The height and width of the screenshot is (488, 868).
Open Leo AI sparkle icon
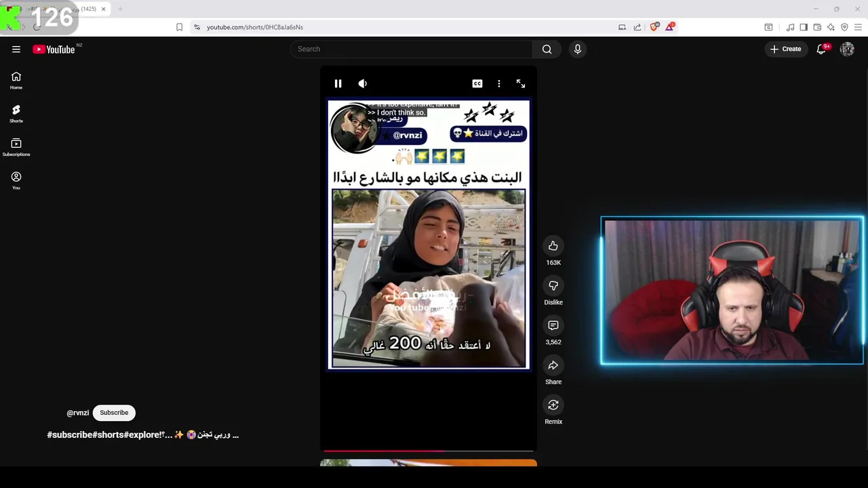[831, 27]
